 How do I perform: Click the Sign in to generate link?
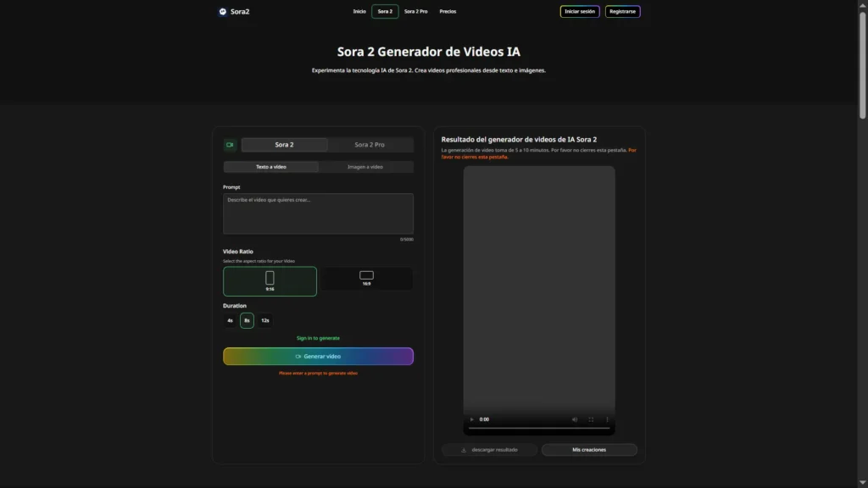[x=319, y=338]
